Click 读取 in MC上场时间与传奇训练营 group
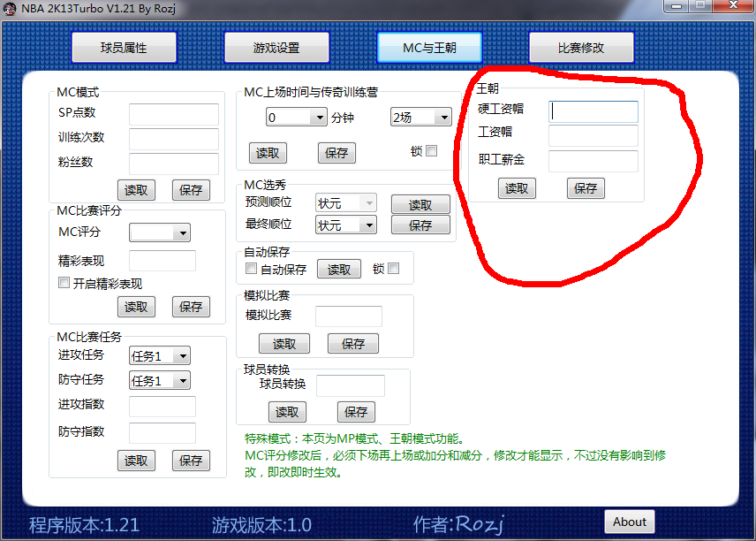The image size is (756, 541). click(x=268, y=153)
